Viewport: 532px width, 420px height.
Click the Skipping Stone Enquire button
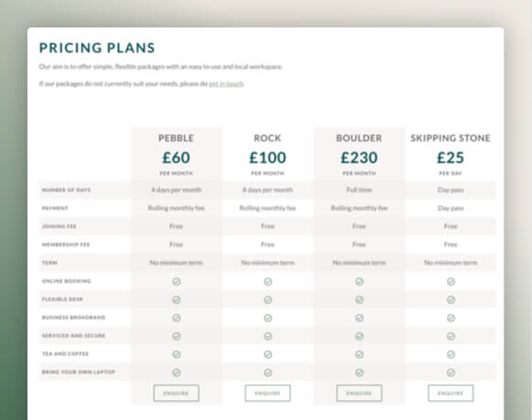[451, 393]
